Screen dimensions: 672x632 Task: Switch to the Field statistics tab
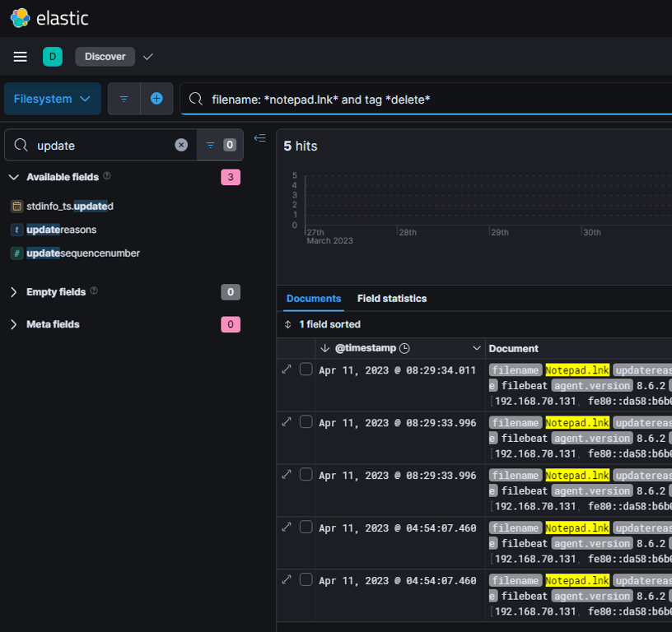[x=392, y=298]
